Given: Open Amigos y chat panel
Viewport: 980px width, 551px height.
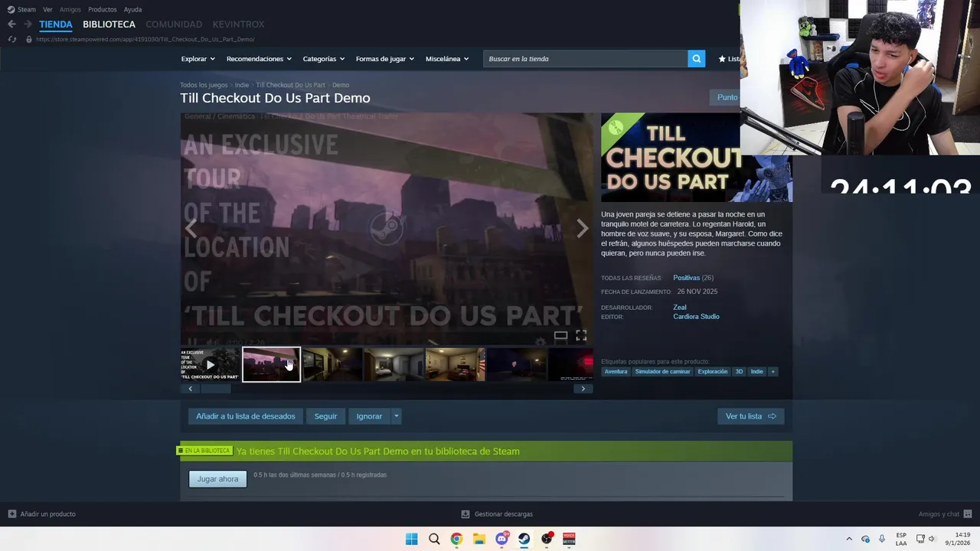Looking at the screenshot, I should pos(946,514).
